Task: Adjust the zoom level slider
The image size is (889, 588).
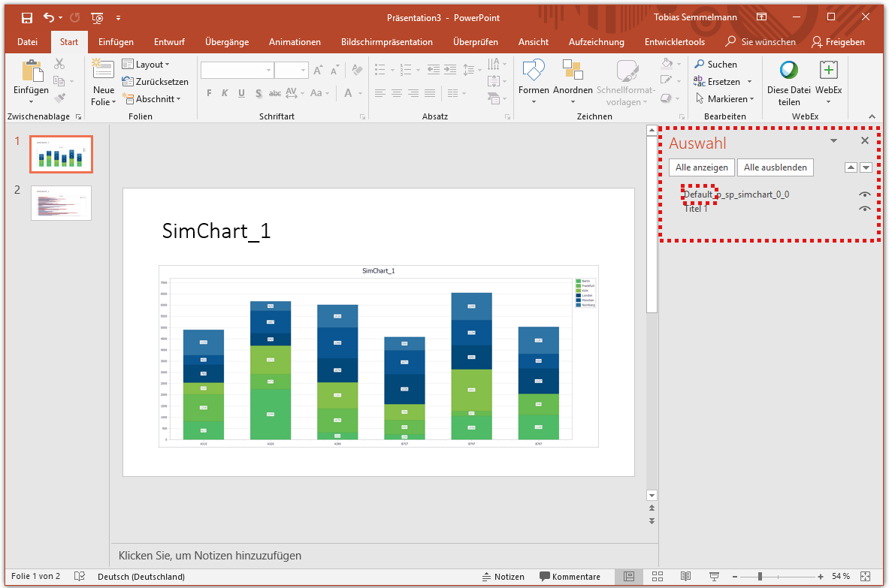Action: point(761,577)
